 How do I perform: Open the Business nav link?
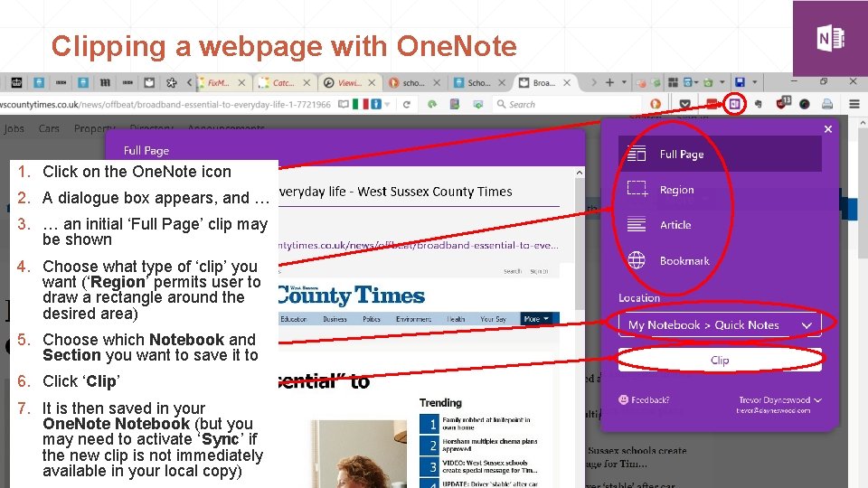point(335,319)
